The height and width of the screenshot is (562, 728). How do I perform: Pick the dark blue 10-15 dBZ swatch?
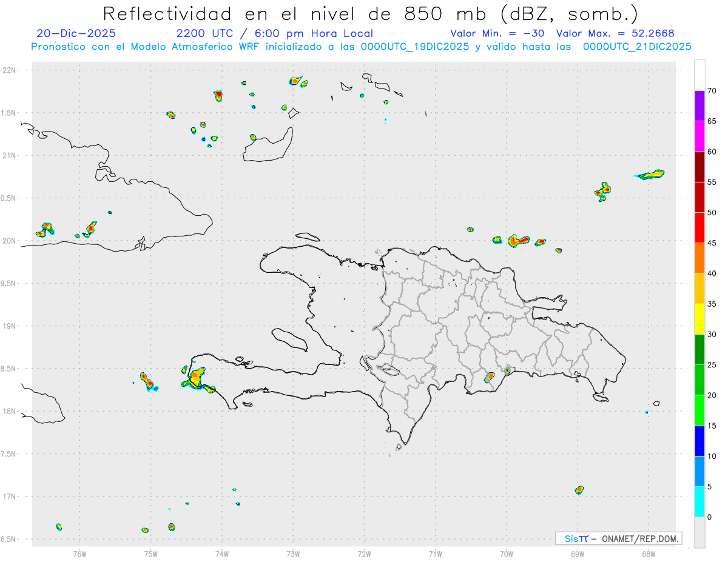click(x=699, y=441)
